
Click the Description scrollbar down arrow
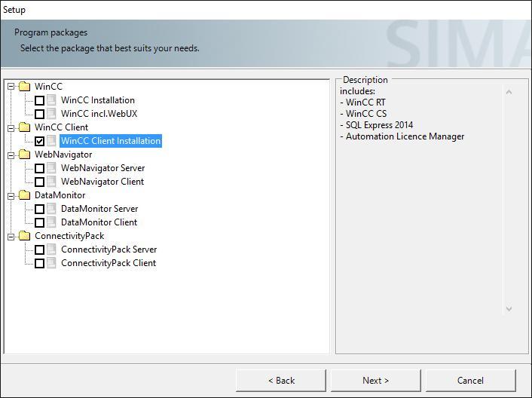[509, 309]
